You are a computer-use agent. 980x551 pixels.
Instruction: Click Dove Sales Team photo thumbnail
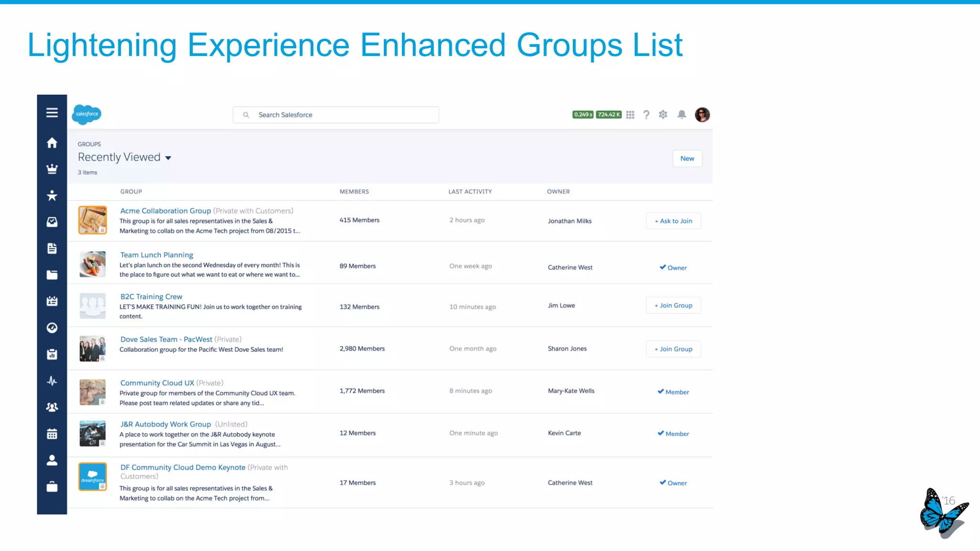click(92, 349)
